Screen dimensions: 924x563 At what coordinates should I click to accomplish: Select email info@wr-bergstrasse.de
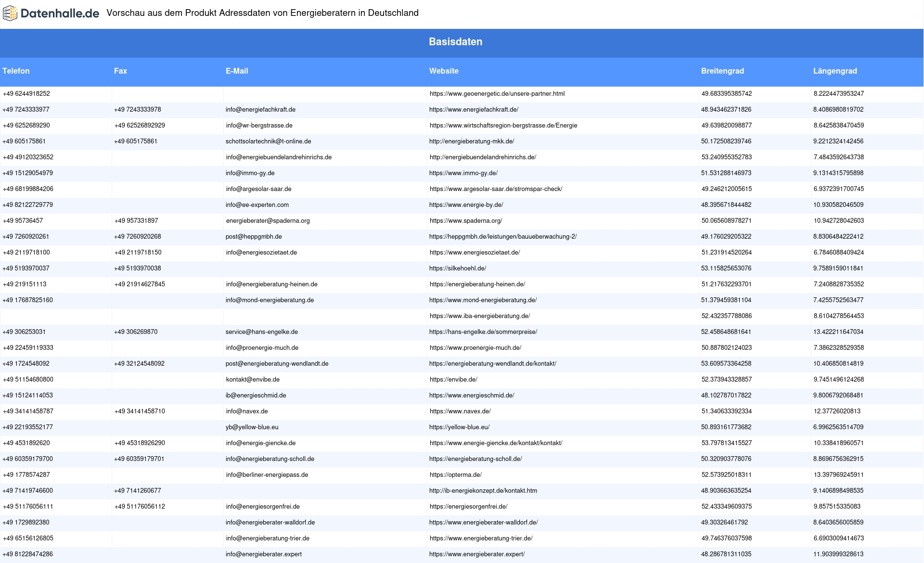coord(259,126)
